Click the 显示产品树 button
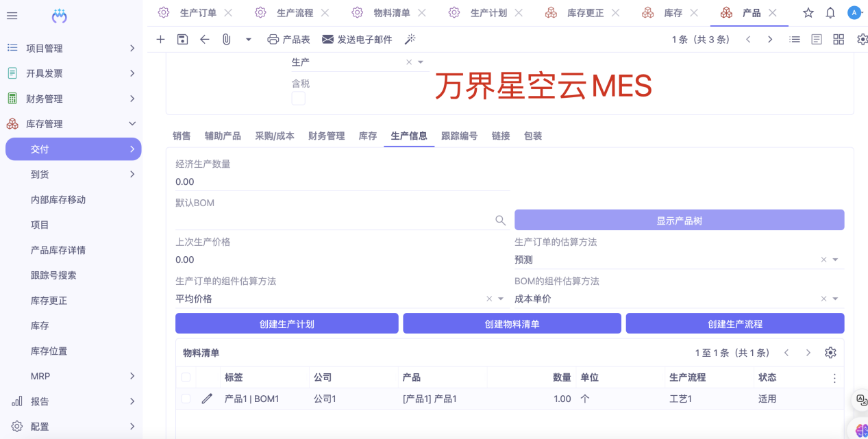 (678, 220)
